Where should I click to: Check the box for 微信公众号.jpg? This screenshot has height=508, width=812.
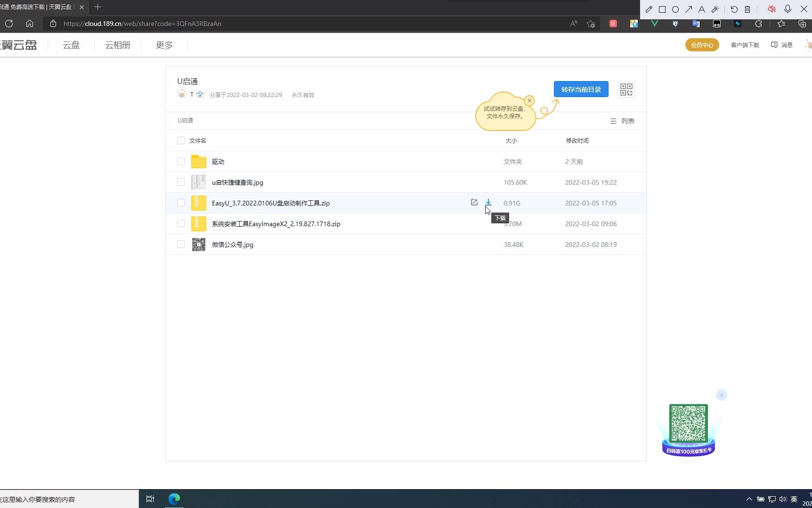point(181,244)
